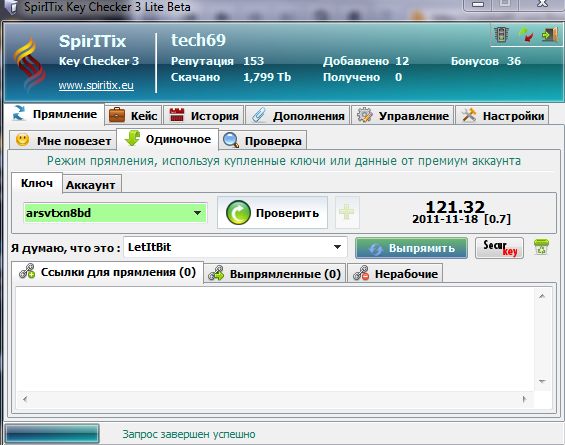Click the 2011-11-18 [0.7] expiry text

tap(462, 219)
